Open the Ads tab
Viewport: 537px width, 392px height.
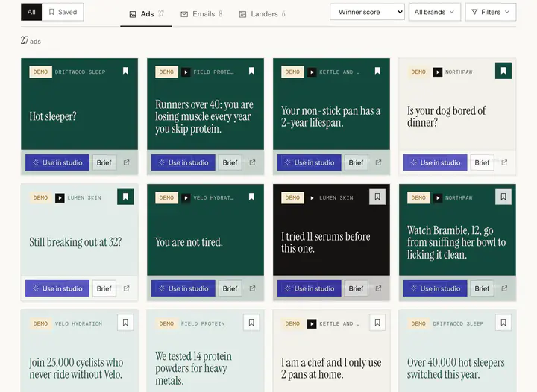146,14
